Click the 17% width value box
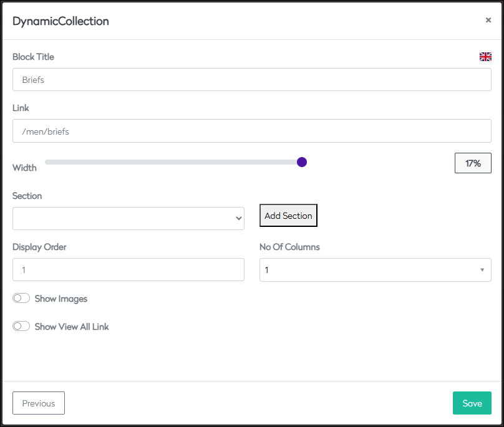504x427 pixels. click(473, 163)
